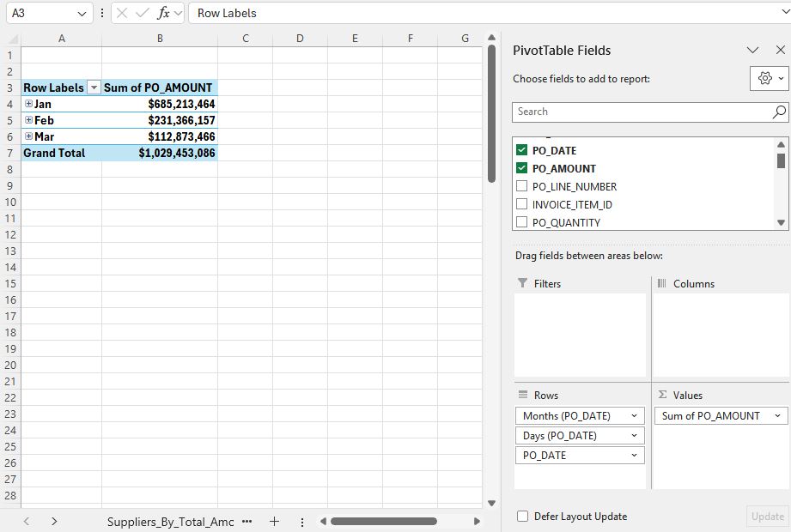This screenshot has width=791, height=532.
Task: Open the Row Labels filter dropdown
Action: coord(94,88)
